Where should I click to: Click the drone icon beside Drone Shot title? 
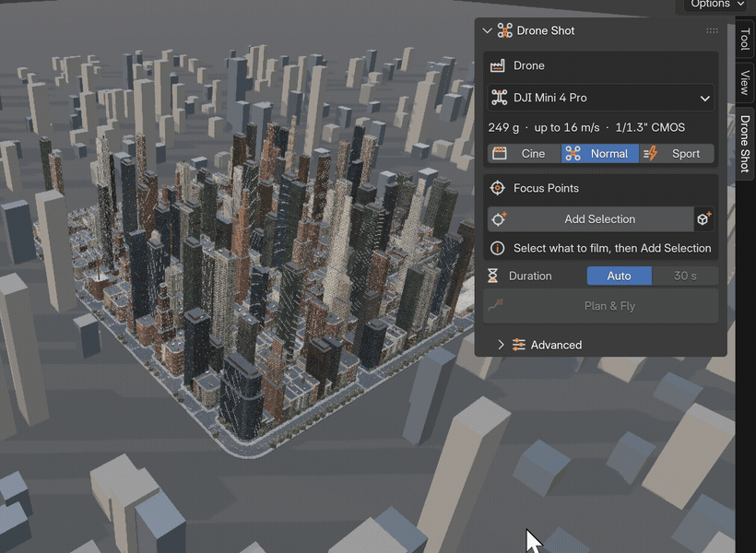pyautogui.click(x=505, y=30)
